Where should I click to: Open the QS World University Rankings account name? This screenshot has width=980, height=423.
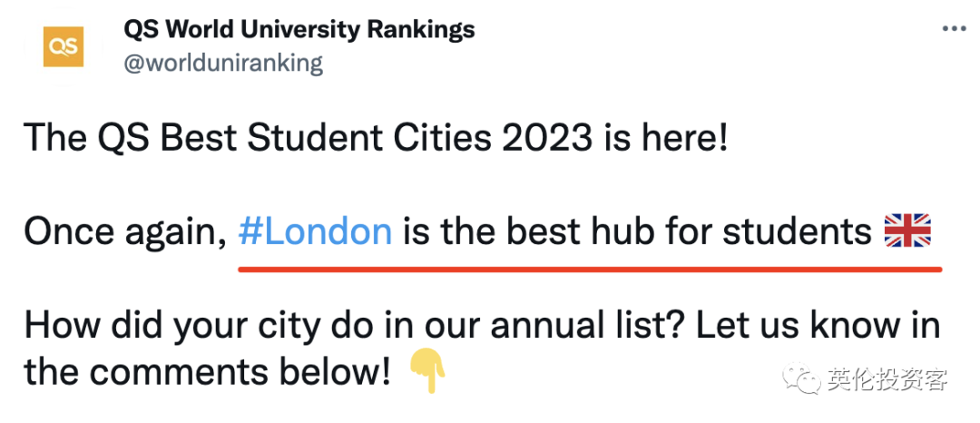coord(299,29)
